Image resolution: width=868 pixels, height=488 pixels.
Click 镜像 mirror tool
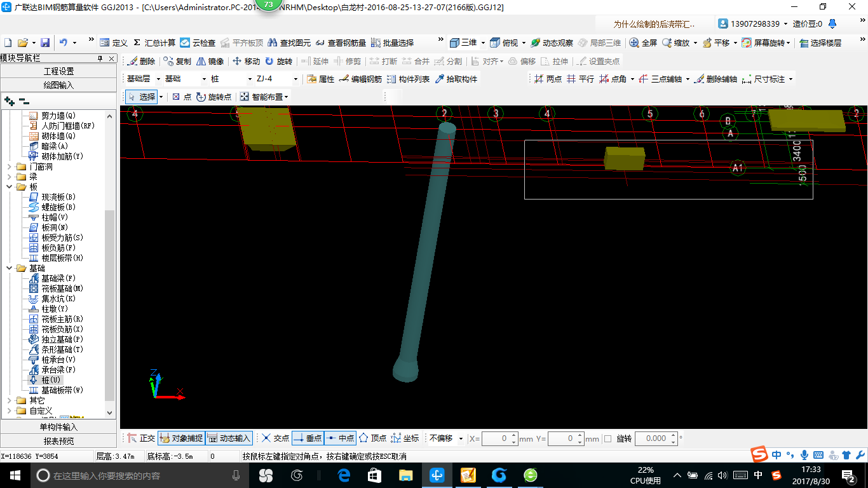point(210,61)
